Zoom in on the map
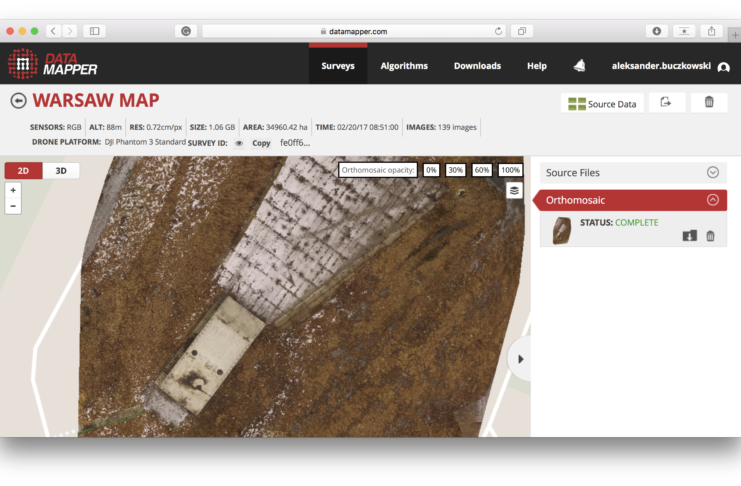This screenshot has width=741, height=486. (13, 190)
